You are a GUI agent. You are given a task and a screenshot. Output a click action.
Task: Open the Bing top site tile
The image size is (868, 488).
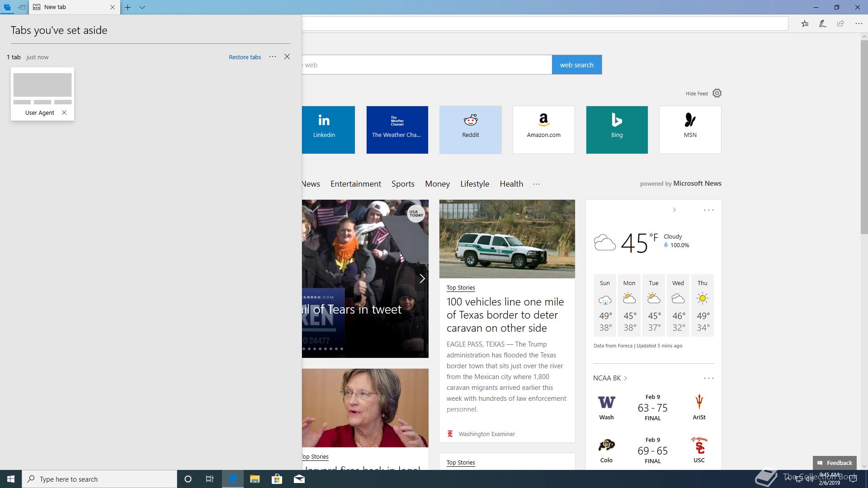pyautogui.click(x=617, y=130)
